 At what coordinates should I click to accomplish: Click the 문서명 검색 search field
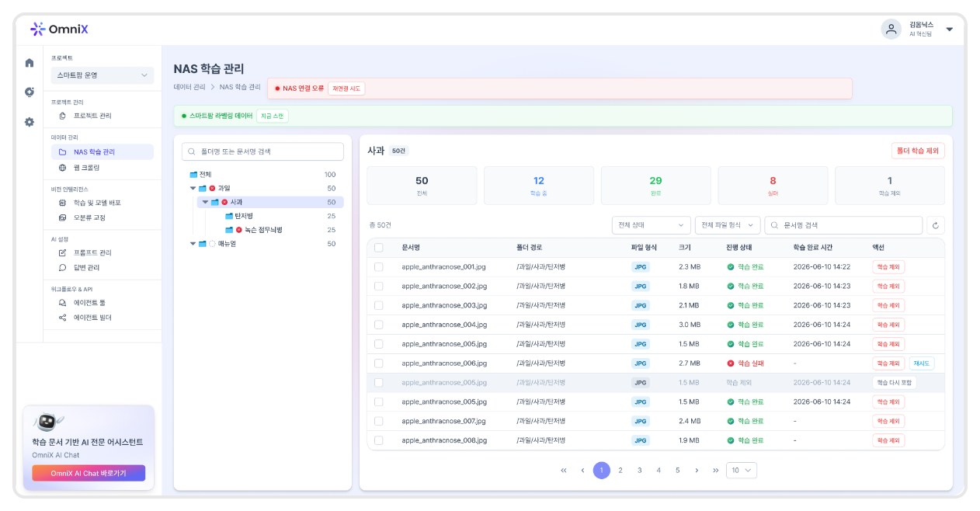[x=844, y=225]
